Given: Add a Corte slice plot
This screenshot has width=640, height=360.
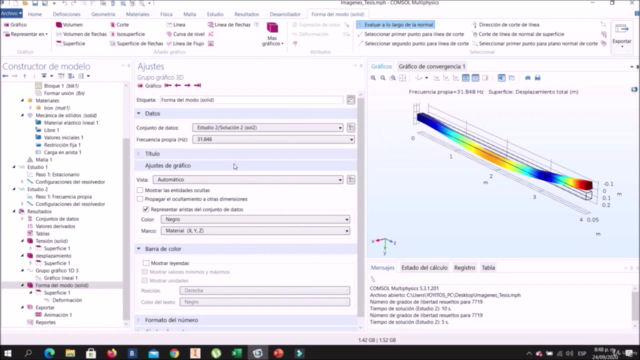Looking at the screenshot, I should (119, 25).
